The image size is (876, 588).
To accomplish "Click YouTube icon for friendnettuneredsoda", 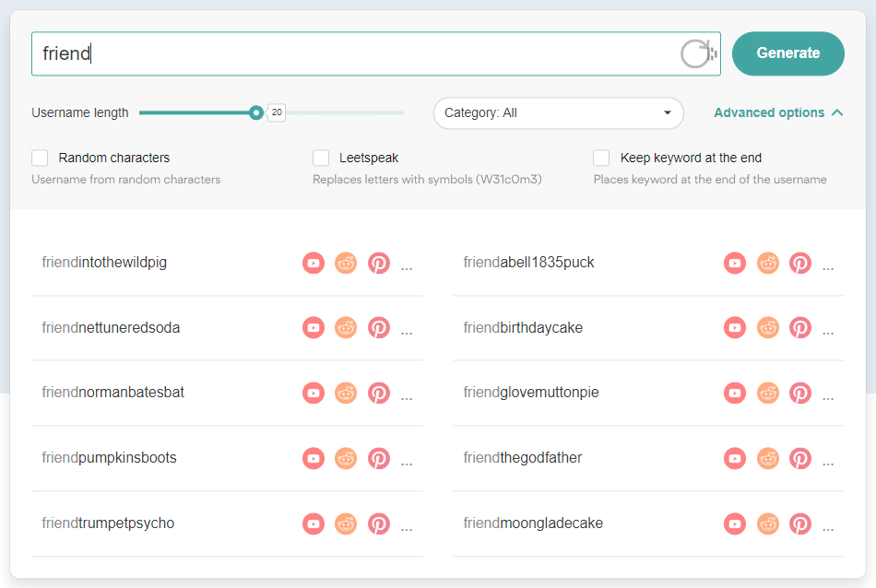I will 314,328.
